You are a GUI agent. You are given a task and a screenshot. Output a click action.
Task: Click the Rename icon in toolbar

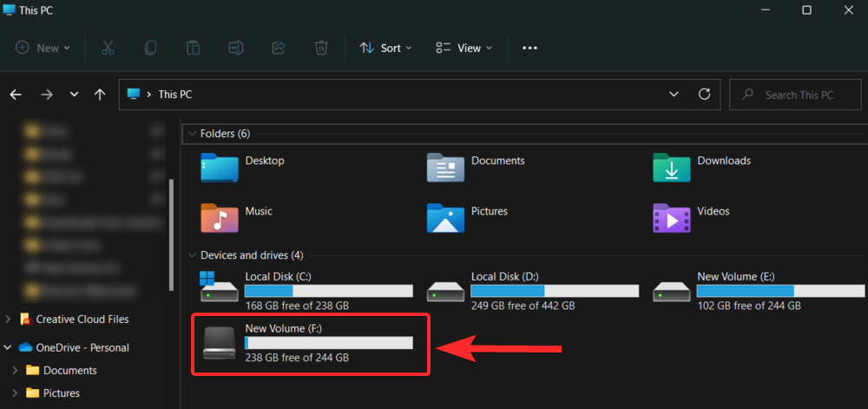(x=236, y=48)
